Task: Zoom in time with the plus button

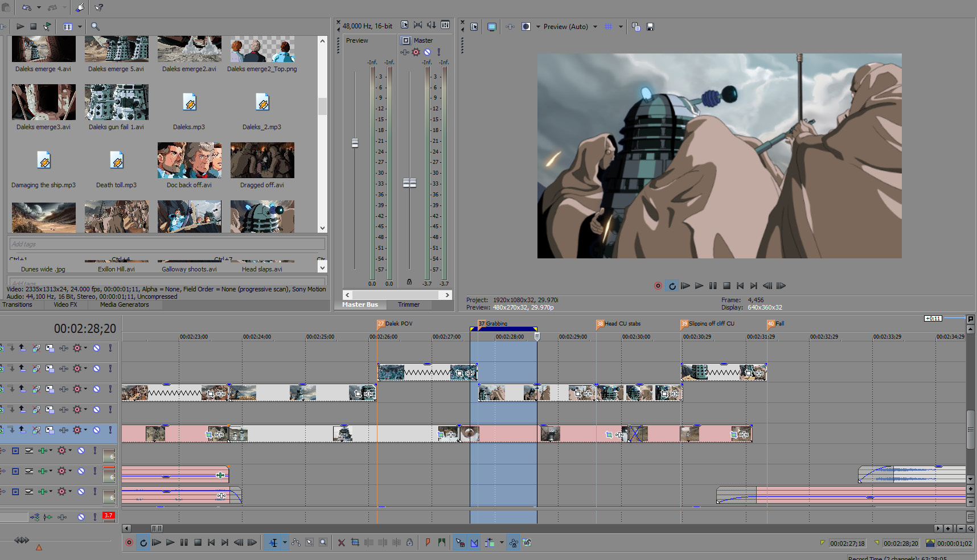Action: coord(948,529)
